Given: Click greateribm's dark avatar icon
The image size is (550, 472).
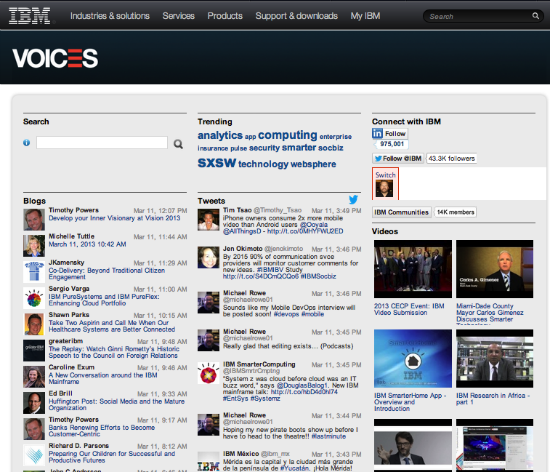Looking at the screenshot, I should (x=34, y=350).
